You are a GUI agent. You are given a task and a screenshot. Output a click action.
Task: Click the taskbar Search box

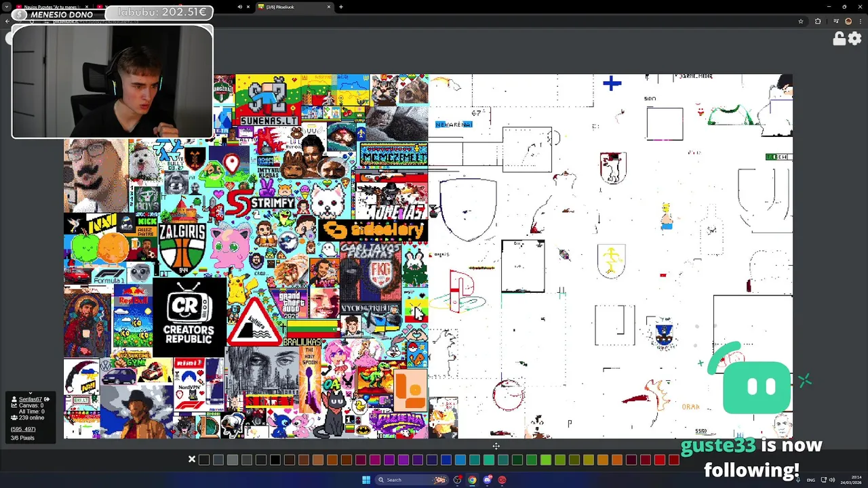click(410, 480)
